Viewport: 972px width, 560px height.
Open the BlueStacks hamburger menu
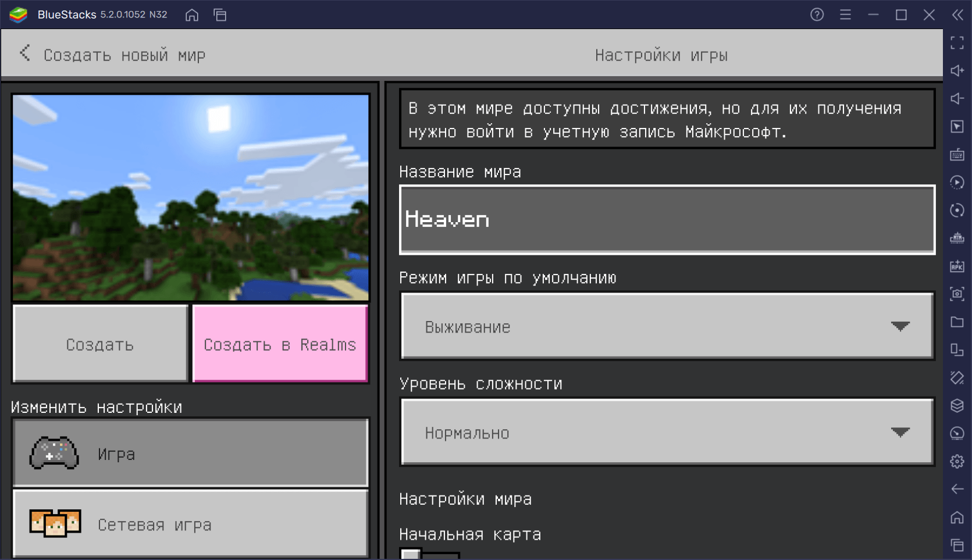845,15
